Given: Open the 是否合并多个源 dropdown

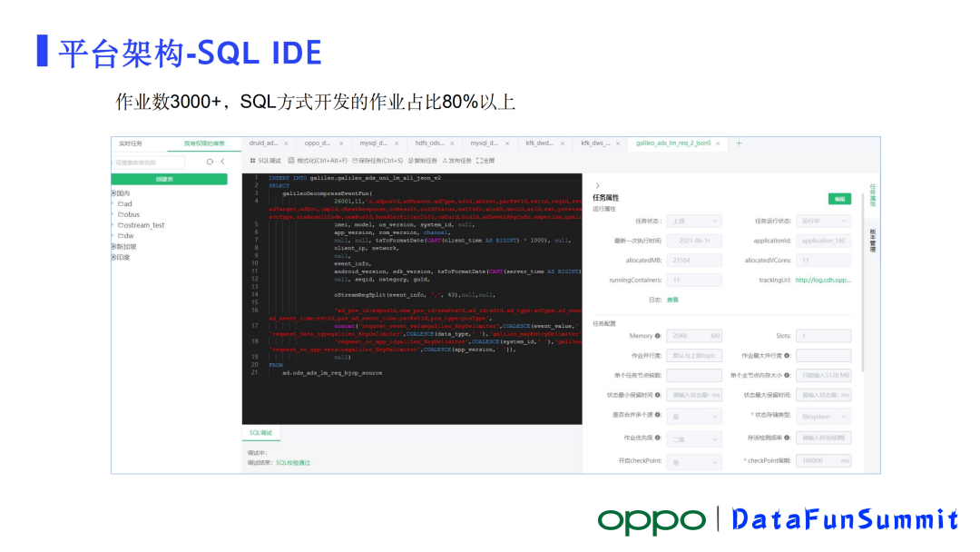Looking at the screenshot, I should (x=694, y=417).
